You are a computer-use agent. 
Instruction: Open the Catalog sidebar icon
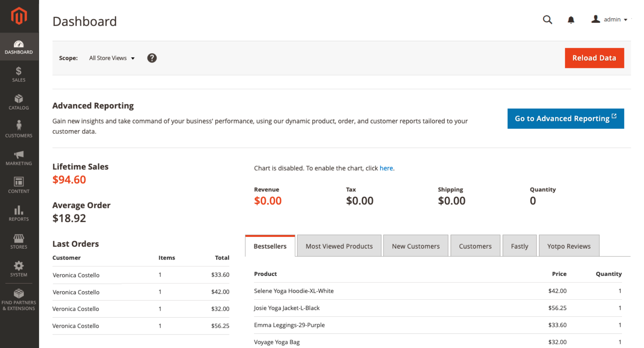[19, 100]
